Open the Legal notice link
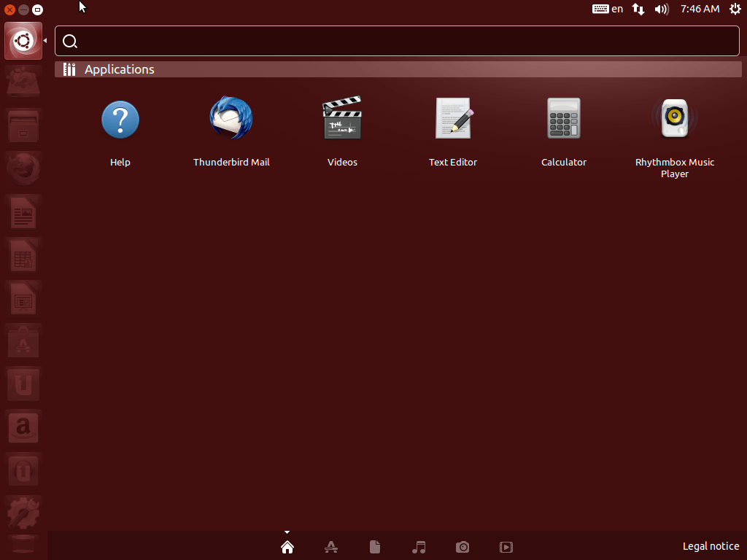This screenshot has height=560, width=747. tap(711, 546)
